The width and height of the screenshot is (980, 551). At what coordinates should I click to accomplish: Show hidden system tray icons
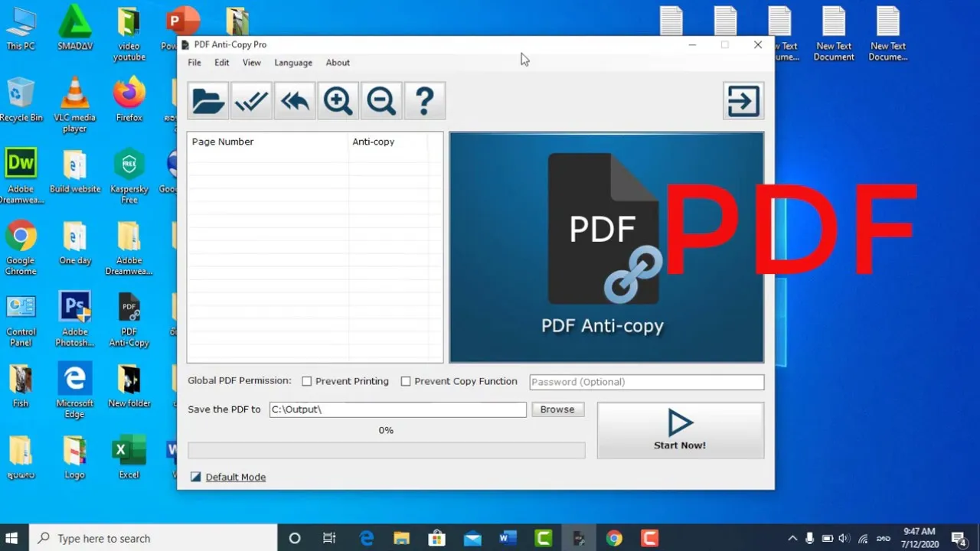pos(792,538)
